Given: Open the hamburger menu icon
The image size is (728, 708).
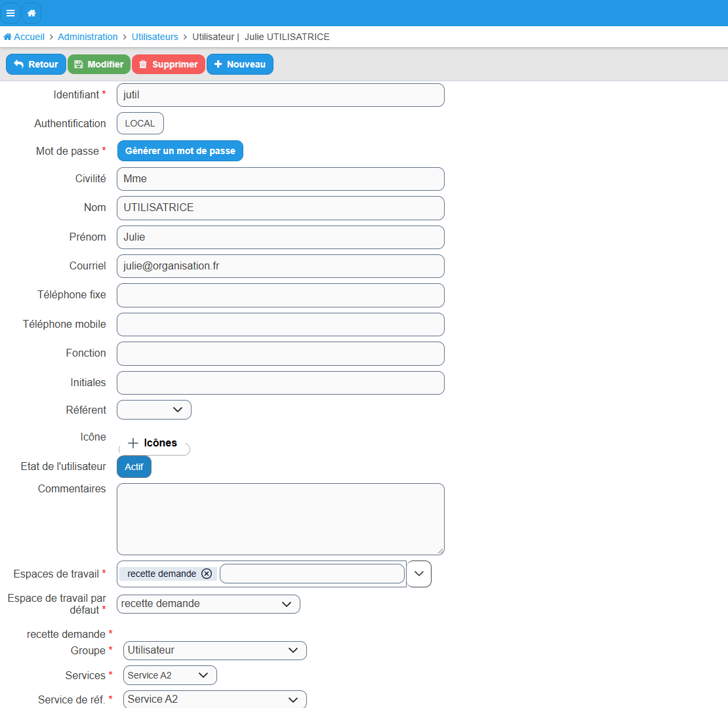Looking at the screenshot, I should (10, 13).
